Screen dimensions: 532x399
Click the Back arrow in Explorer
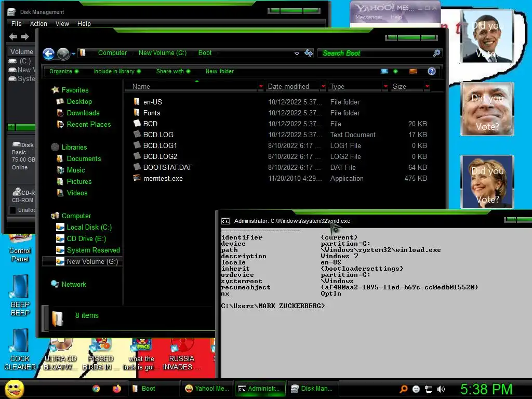coord(48,54)
